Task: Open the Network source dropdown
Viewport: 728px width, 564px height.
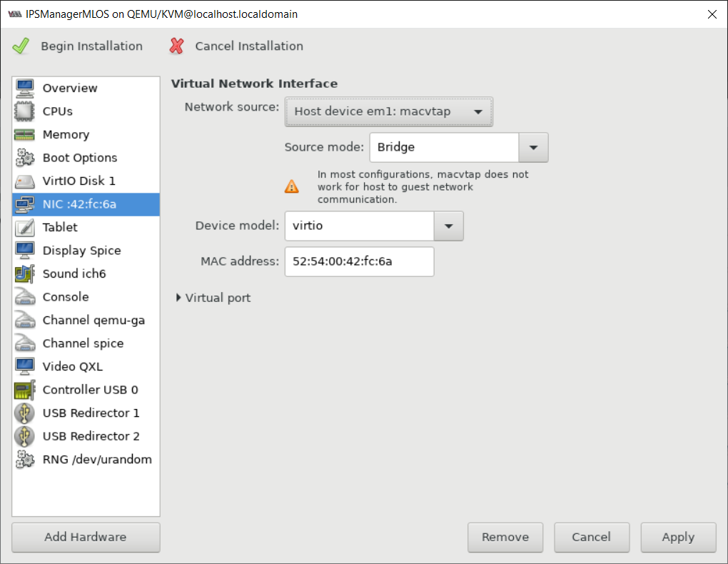Action: tap(388, 111)
